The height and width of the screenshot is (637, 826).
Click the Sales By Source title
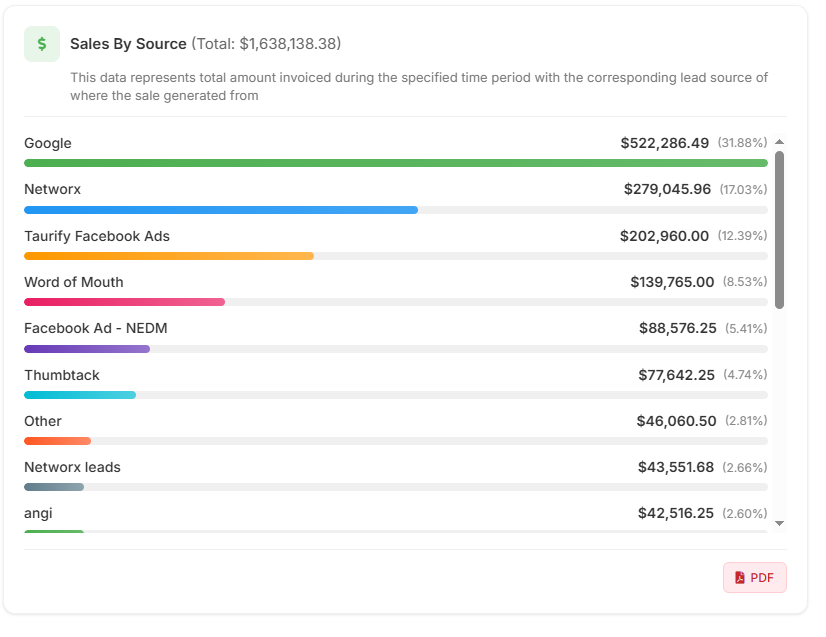click(128, 44)
